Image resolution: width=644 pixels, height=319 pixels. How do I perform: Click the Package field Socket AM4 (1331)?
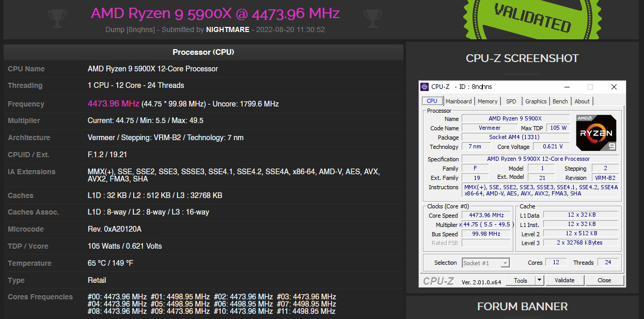pyautogui.click(x=515, y=137)
